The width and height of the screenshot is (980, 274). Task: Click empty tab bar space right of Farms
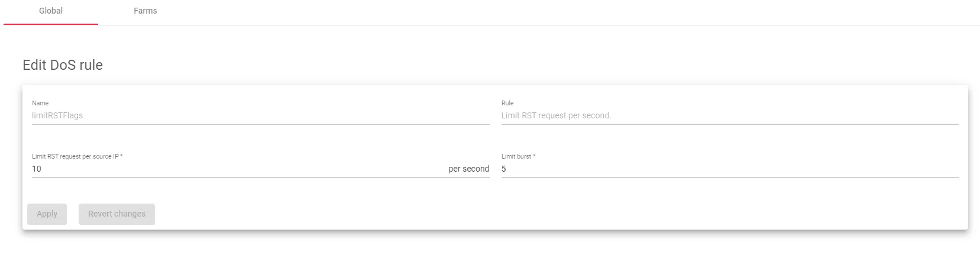click(x=532, y=11)
